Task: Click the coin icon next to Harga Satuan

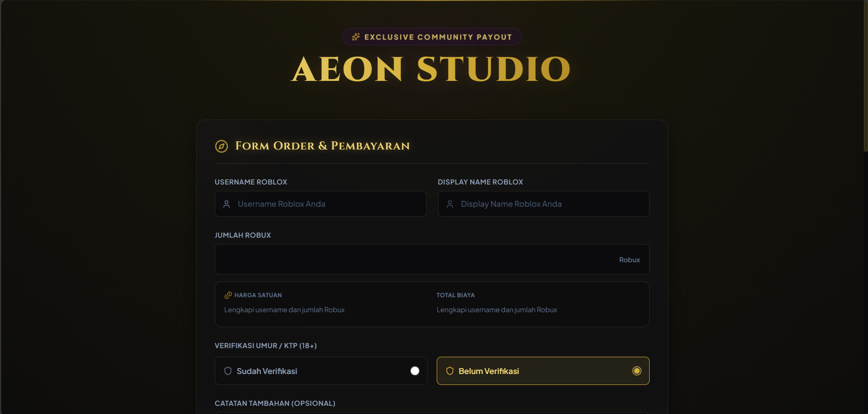Action: click(x=228, y=295)
